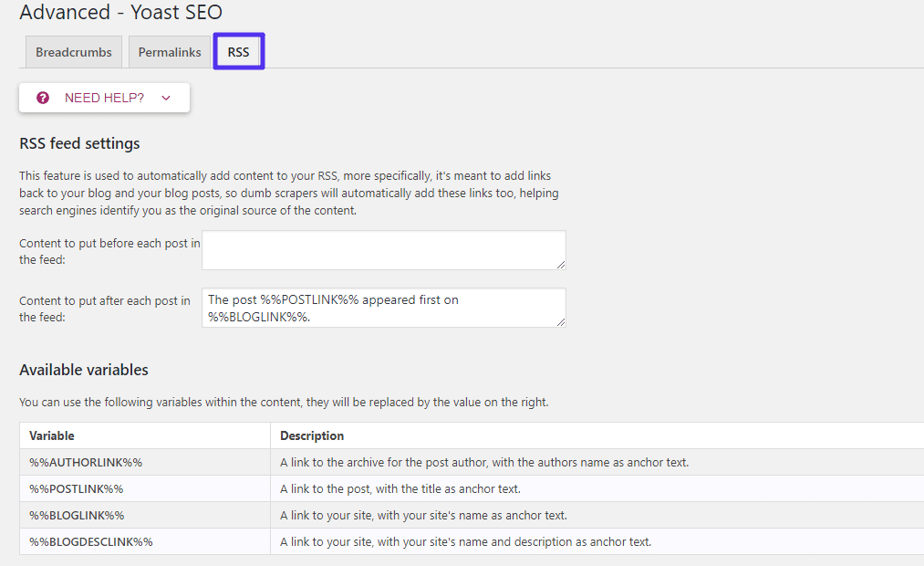Click the site's name anchor text description
This screenshot has width=924, height=566.
[x=423, y=515]
